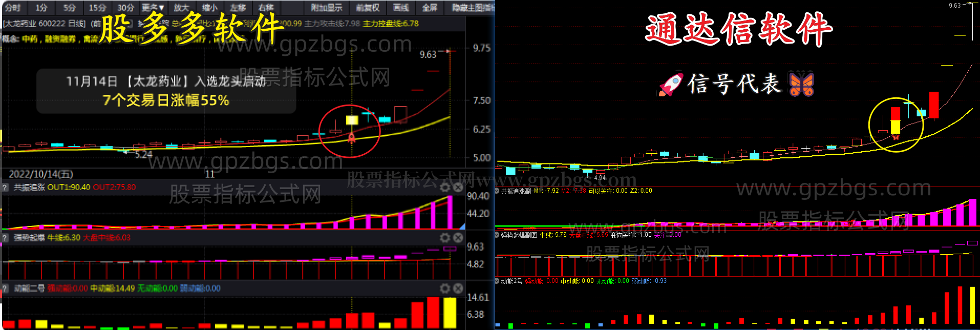Click tallest yellow bar in left 动能二号

[450, 313]
